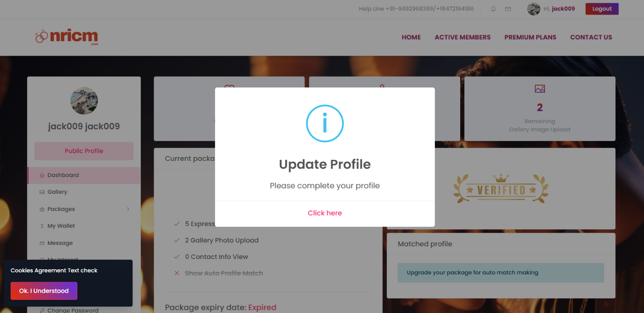This screenshot has height=313, width=644.
Task: Expand the Packages submenu chevron
Action: pyautogui.click(x=128, y=209)
